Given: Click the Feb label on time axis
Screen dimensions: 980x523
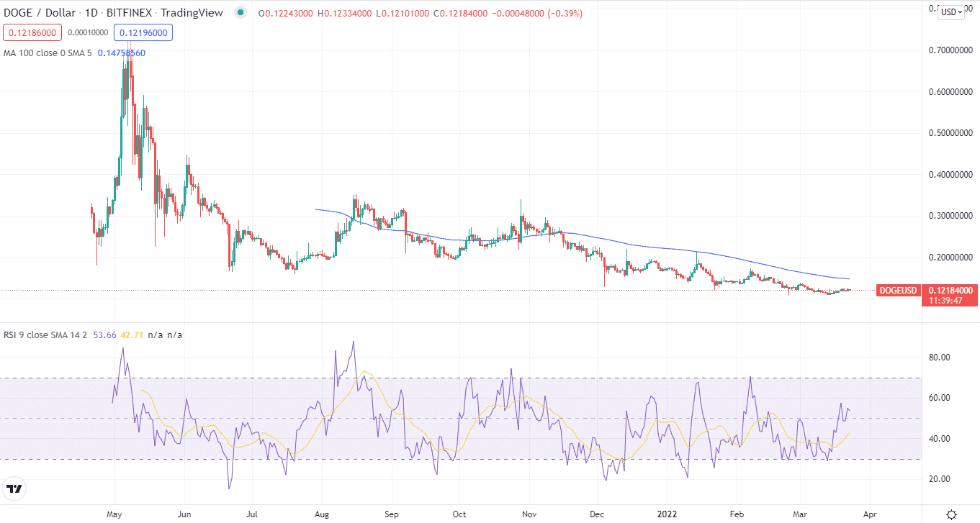Looking at the screenshot, I should pyautogui.click(x=736, y=514).
